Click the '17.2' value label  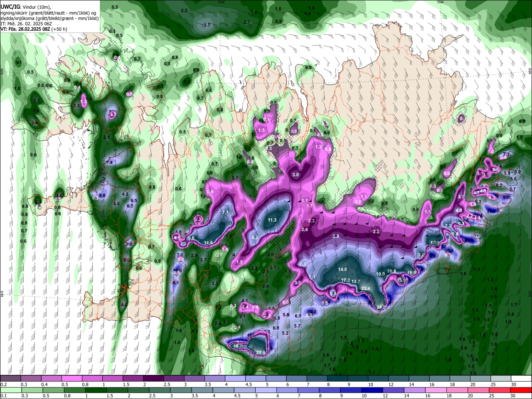345,281
